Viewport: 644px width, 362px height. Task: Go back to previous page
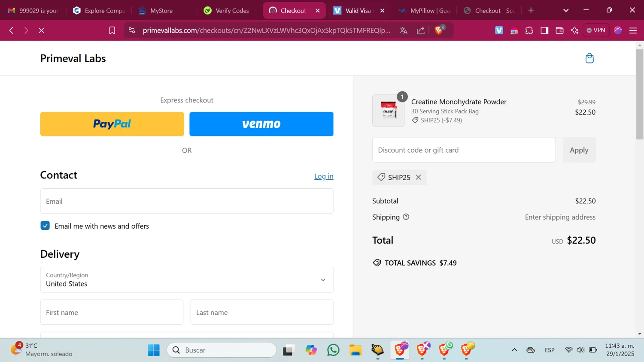12,30
